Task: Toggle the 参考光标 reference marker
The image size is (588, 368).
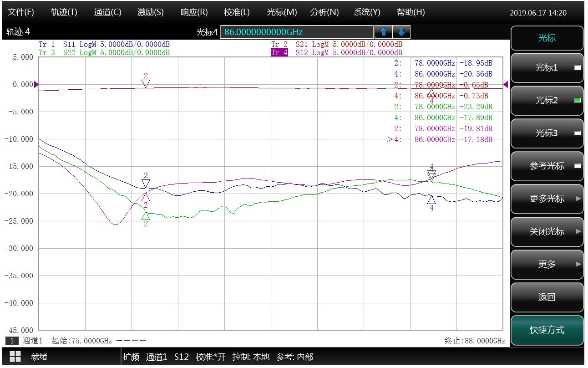Action: pos(547,166)
